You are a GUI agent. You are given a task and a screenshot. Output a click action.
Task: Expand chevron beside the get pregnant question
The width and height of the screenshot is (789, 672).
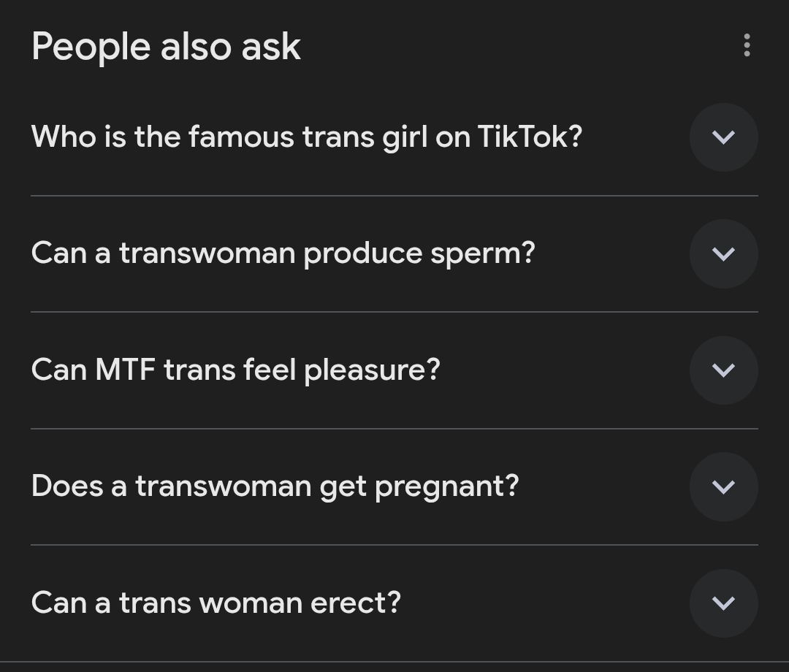pyautogui.click(x=723, y=486)
